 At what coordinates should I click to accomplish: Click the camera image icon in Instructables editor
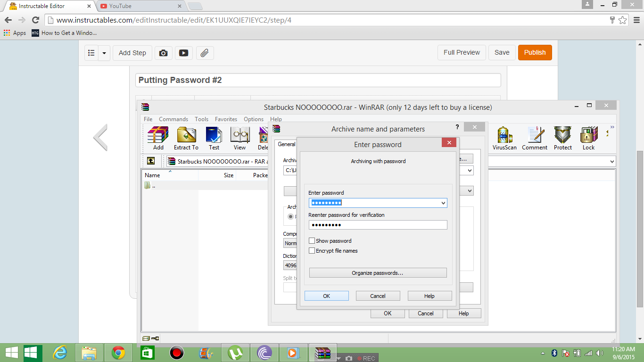pyautogui.click(x=164, y=53)
